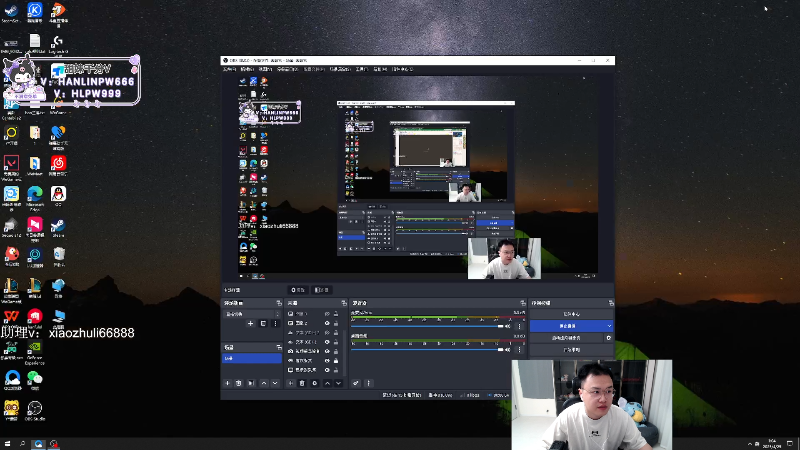Click the fourth button in the controls panel

pos(571,350)
